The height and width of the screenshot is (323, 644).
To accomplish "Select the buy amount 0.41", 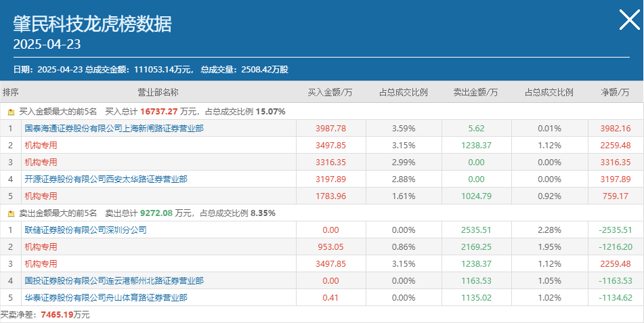I will 330,297.
